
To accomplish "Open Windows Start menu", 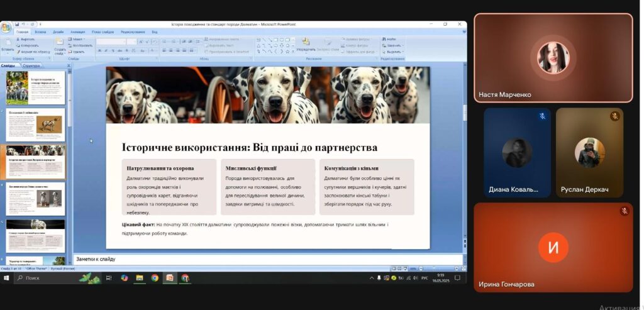I will coord(6,278).
